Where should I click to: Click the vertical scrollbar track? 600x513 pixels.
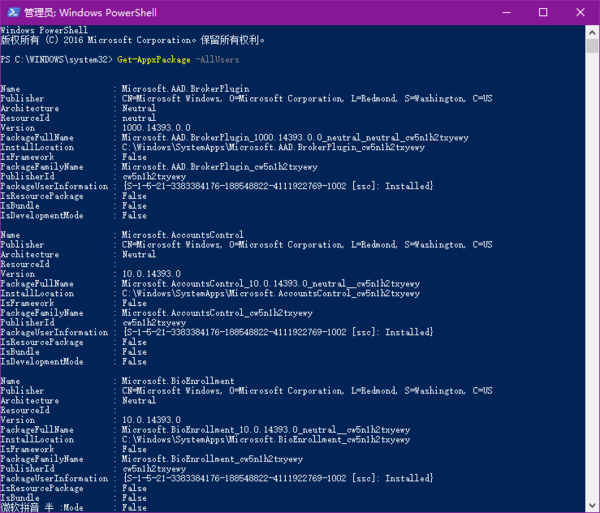click(591, 300)
